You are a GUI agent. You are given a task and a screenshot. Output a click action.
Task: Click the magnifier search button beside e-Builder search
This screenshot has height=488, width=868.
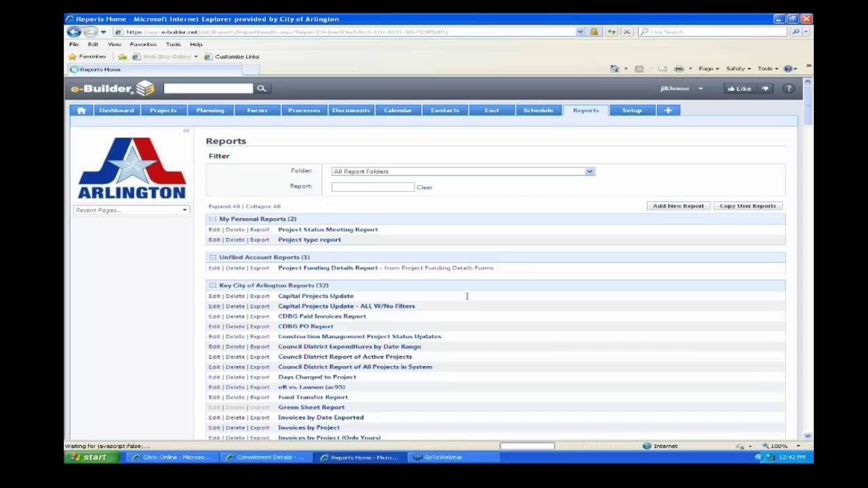[262, 88]
